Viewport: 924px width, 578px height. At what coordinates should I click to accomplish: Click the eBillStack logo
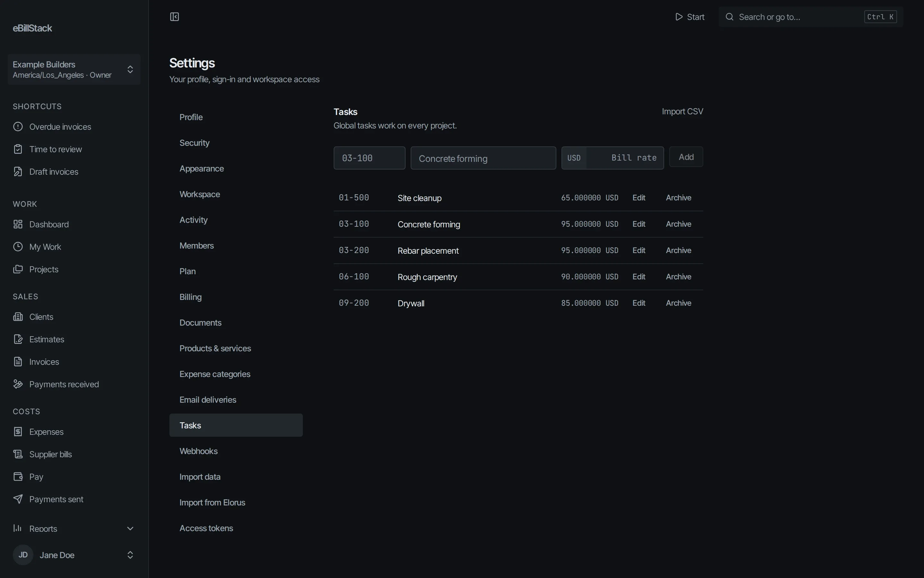(x=32, y=28)
